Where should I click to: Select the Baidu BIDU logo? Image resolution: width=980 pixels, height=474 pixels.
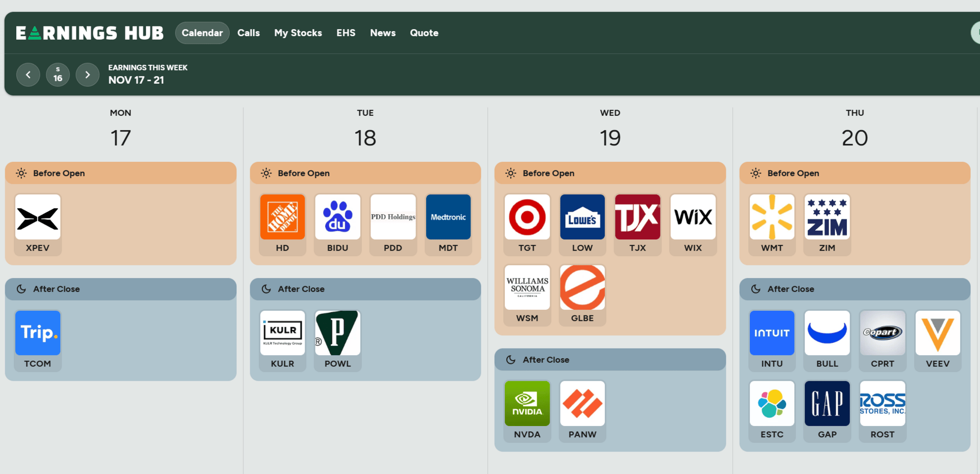(x=337, y=217)
